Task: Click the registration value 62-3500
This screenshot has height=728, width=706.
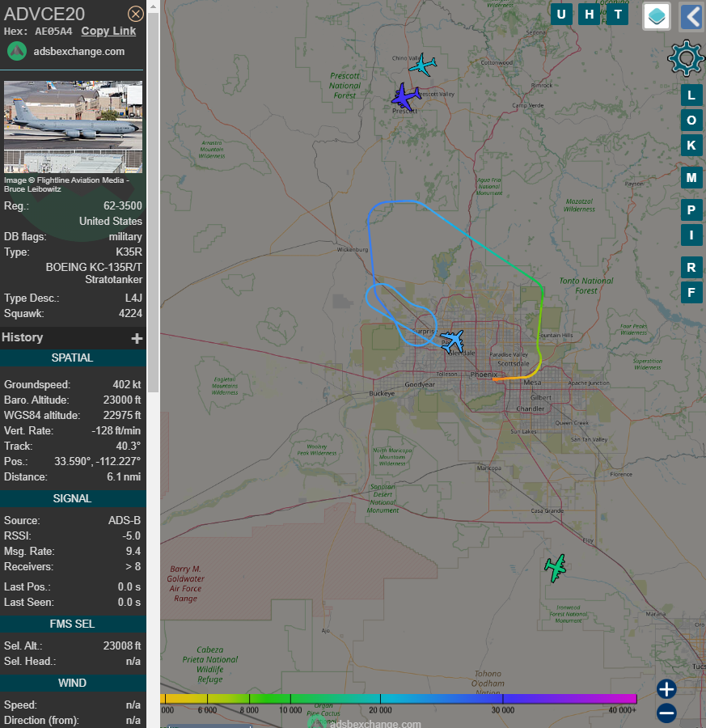Action: pyautogui.click(x=123, y=205)
